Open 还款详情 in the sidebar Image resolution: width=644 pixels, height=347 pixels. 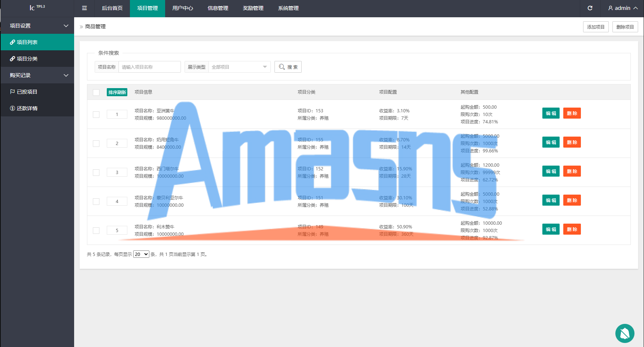click(x=37, y=108)
